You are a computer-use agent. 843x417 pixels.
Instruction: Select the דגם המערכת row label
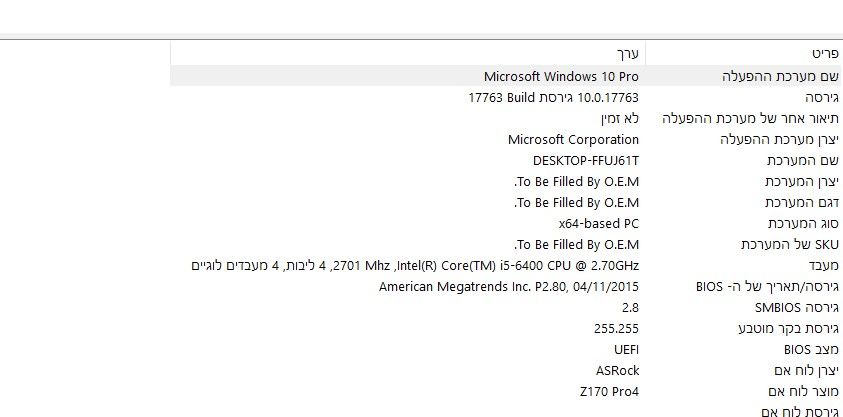click(x=801, y=203)
